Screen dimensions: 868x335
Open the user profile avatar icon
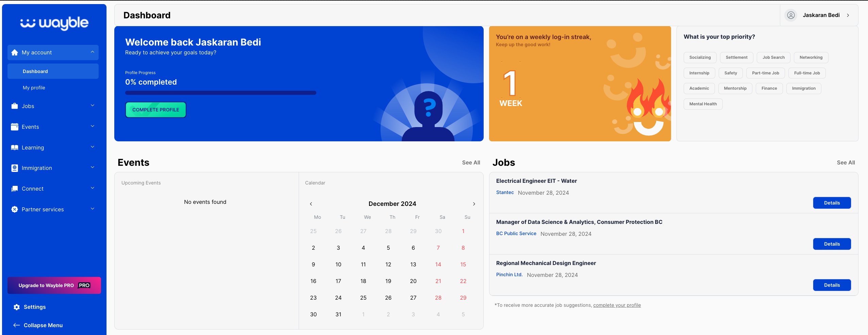coord(790,15)
